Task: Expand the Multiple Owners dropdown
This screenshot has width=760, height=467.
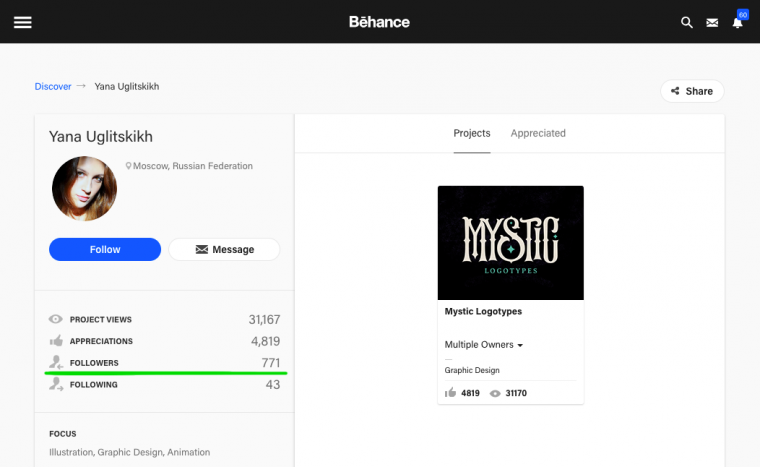Action: point(485,345)
